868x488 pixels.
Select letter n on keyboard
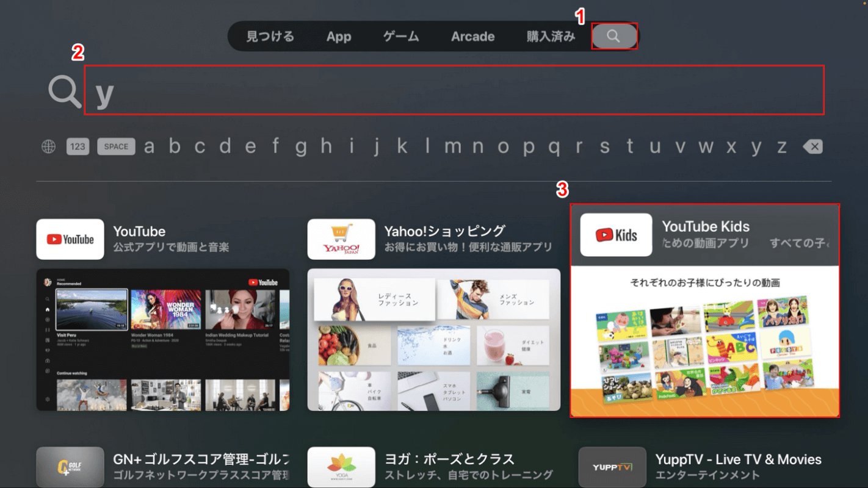click(x=478, y=147)
